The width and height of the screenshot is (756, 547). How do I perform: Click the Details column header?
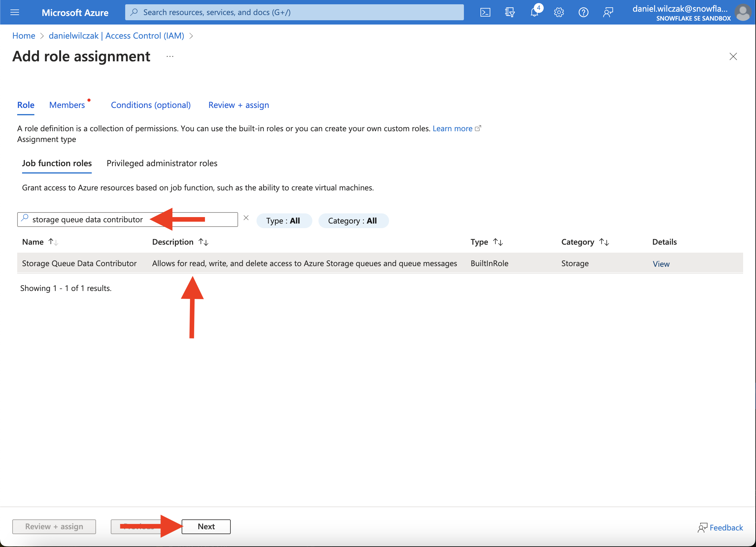tap(664, 242)
